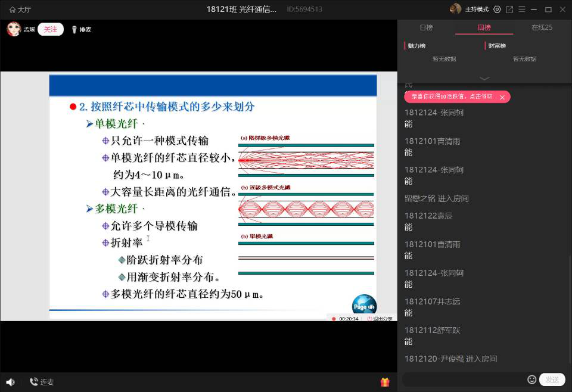
Task: Follow the host with 关注 button
Action: click(x=51, y=29)
